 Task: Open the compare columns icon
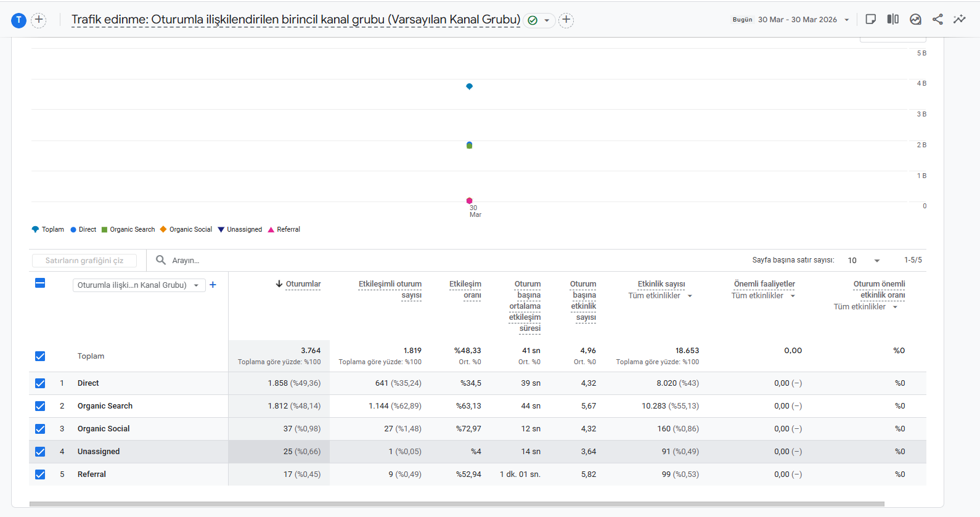click(x=892, y=19)
